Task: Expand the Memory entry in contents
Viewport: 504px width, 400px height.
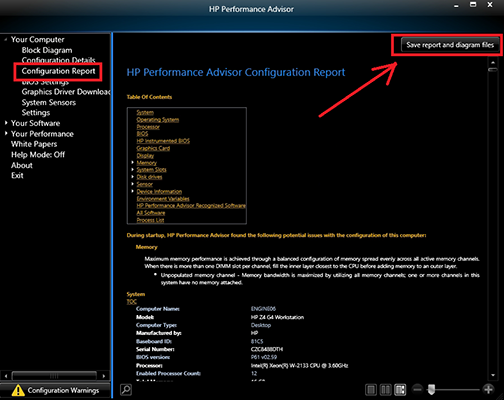Action: click(x=133, y=163)
